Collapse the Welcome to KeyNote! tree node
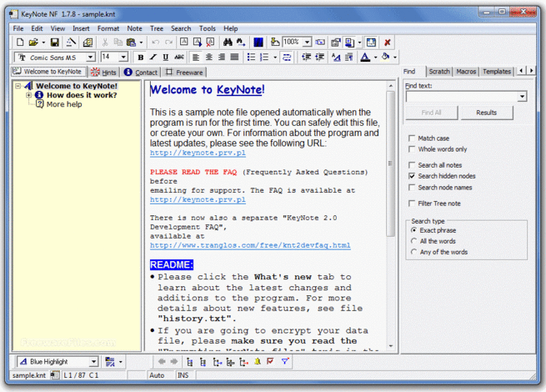Image resolution: width=546 pixels, height=392 pixels. [x=18, y=86]
